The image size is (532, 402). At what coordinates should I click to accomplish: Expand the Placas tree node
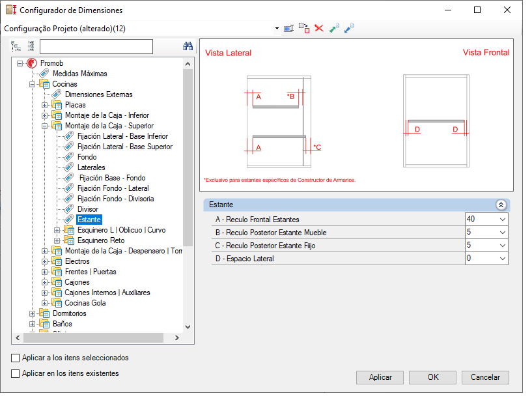coord(44,105)
